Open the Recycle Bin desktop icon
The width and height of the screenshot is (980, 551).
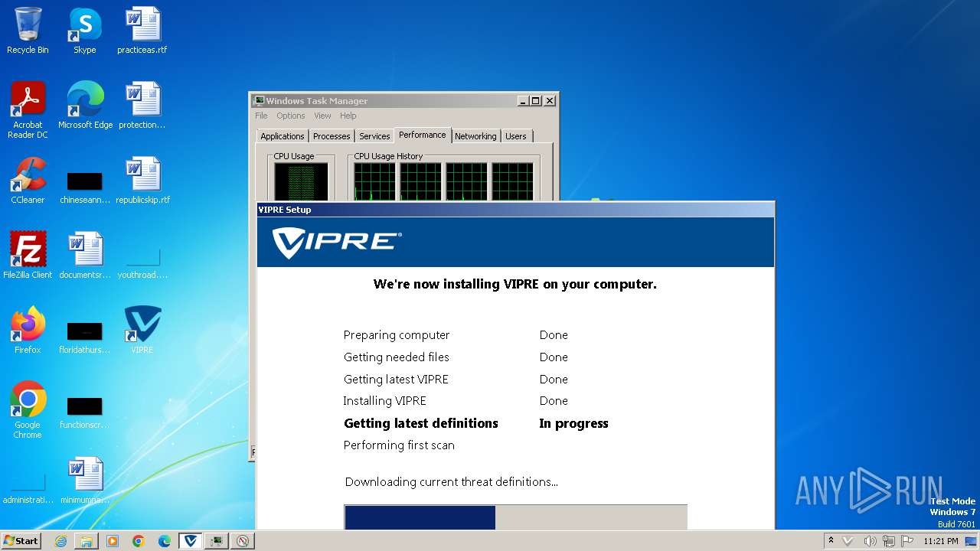point(28,31)
